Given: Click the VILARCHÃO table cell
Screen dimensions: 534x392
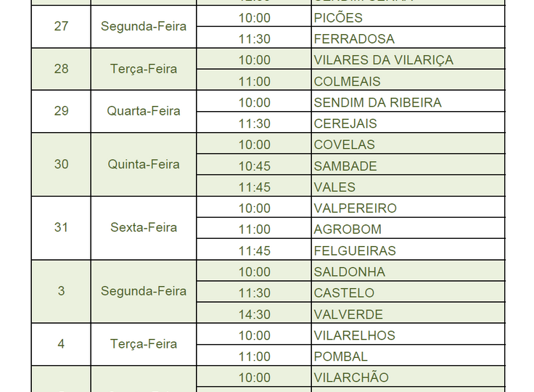Looking at the screenshot, I should coord(408,377).
